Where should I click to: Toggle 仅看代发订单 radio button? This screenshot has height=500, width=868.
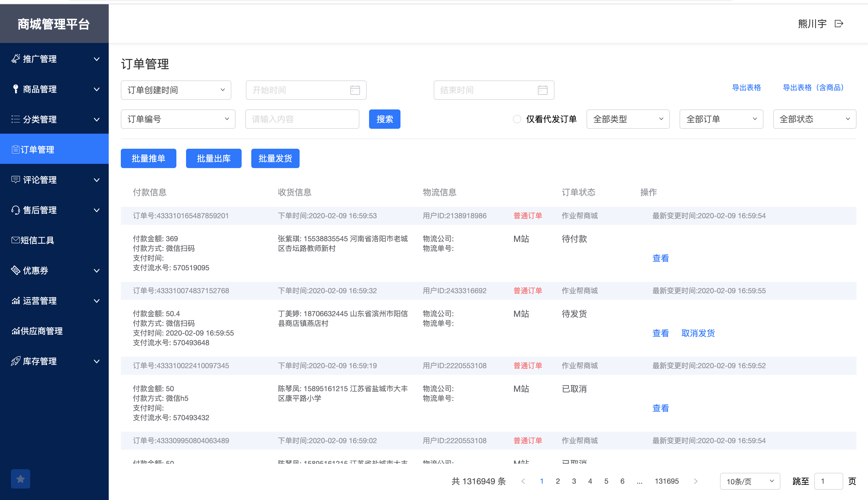517,119
